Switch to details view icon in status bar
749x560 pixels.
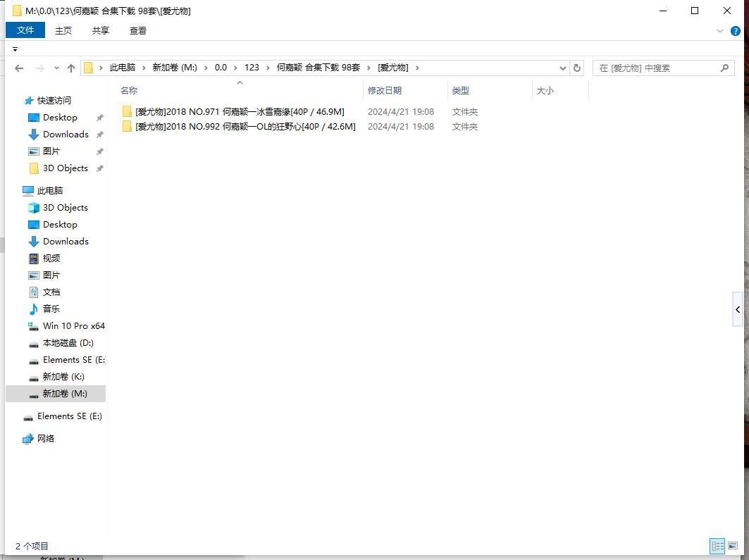717,546
